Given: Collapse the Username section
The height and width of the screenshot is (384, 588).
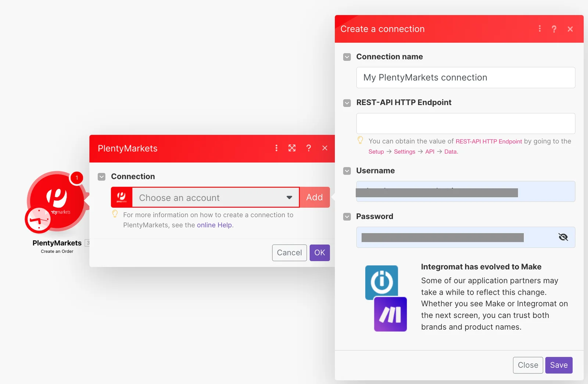Looking at the screenshot, I should click(347, 171).
